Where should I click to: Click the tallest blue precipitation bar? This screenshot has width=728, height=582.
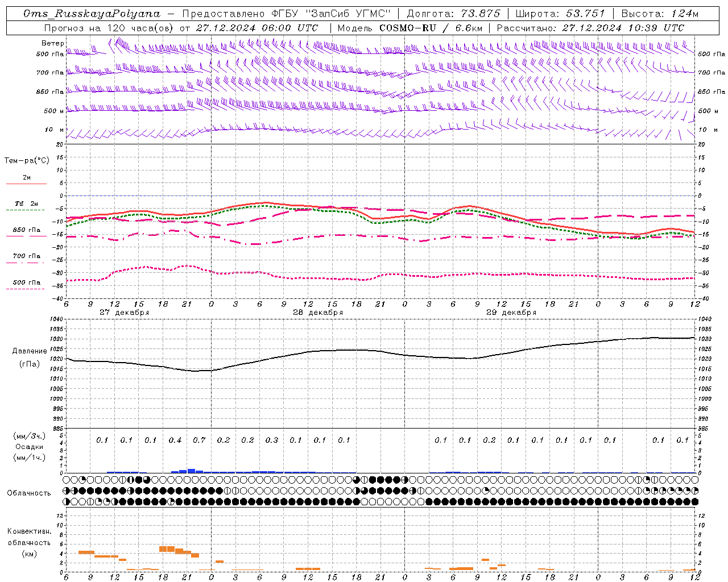[x=191, y=471]
